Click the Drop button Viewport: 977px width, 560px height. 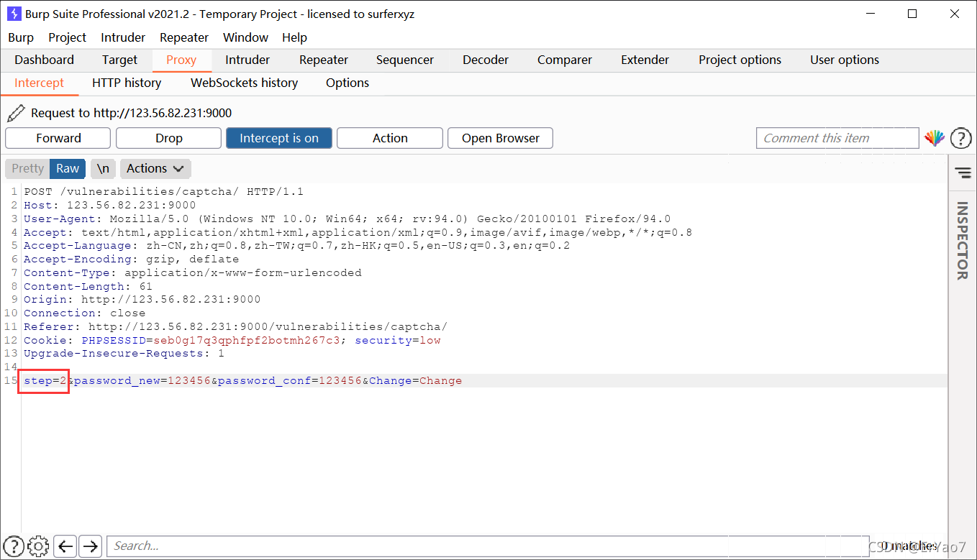tap(169, 138)
